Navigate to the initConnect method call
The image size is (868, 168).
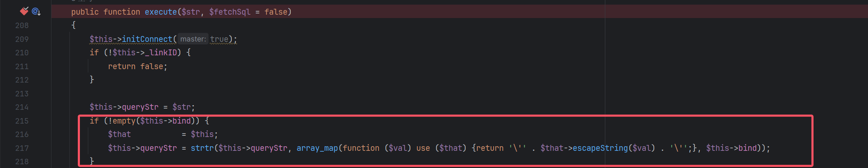147,39
